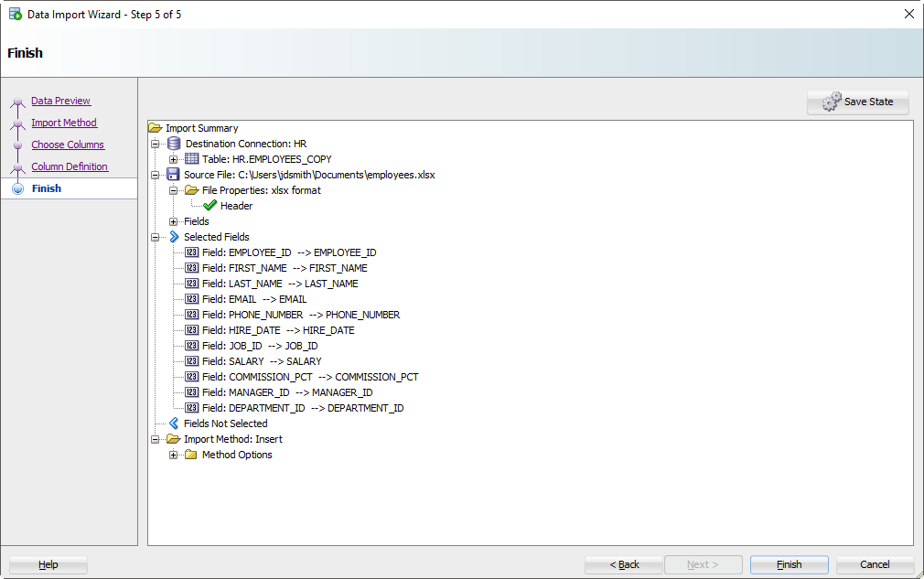Viewport: 924px width, 579px height.
Task: Select the Header tree row text
Action: pos(236,206)
